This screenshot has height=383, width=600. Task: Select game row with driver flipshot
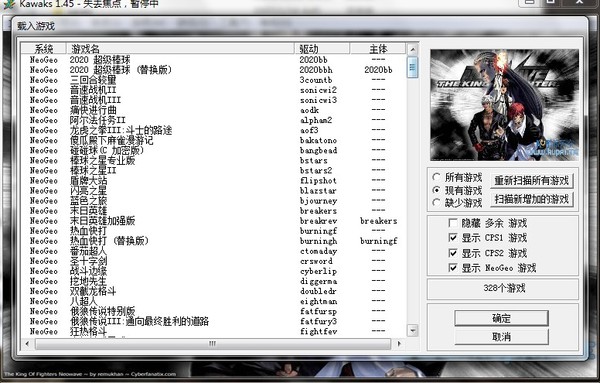click(x=213, y=180)
